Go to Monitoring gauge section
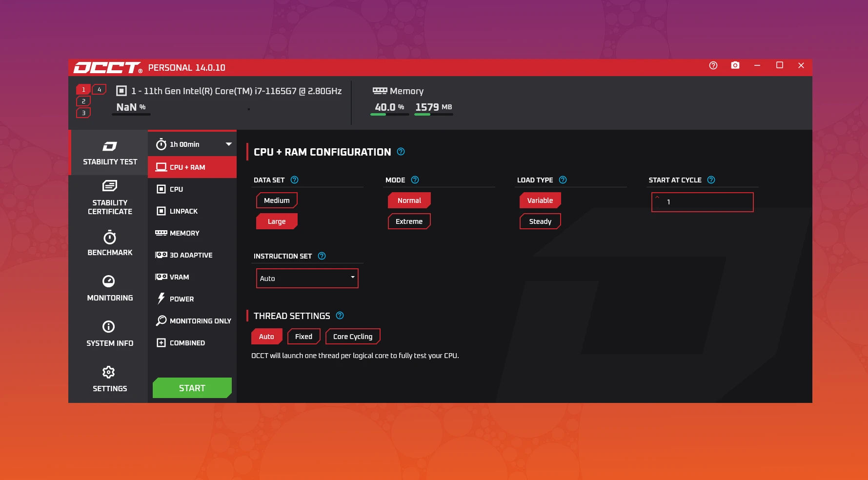Viewport: 868px width, 480px height. coord(110,288)
